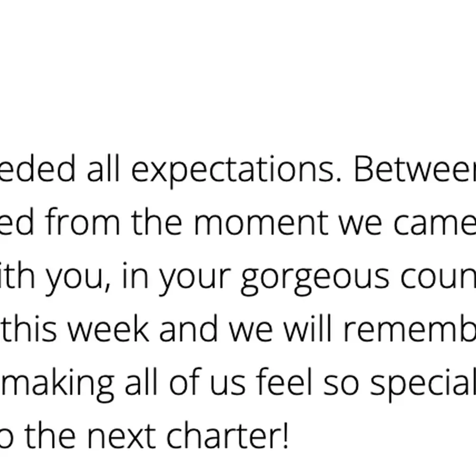
Task: Select the word "week" in the text
Action: pos(108,328)
